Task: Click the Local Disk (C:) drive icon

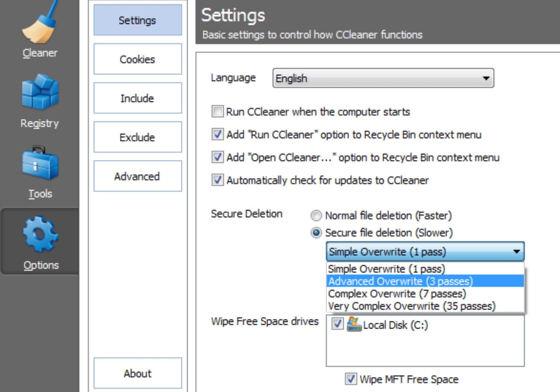Action: click(x=354, y=324)
